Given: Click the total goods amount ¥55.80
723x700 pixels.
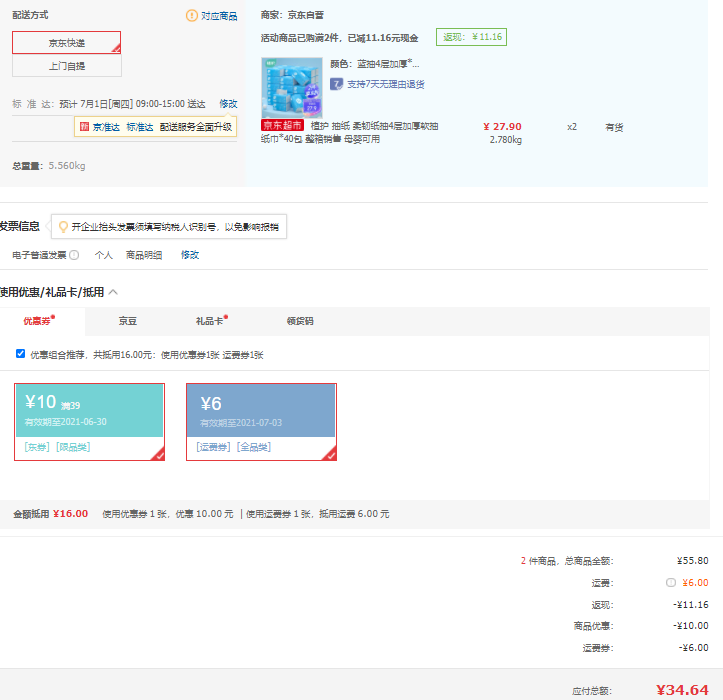Looking at the screenshot, I should (693, 561).
